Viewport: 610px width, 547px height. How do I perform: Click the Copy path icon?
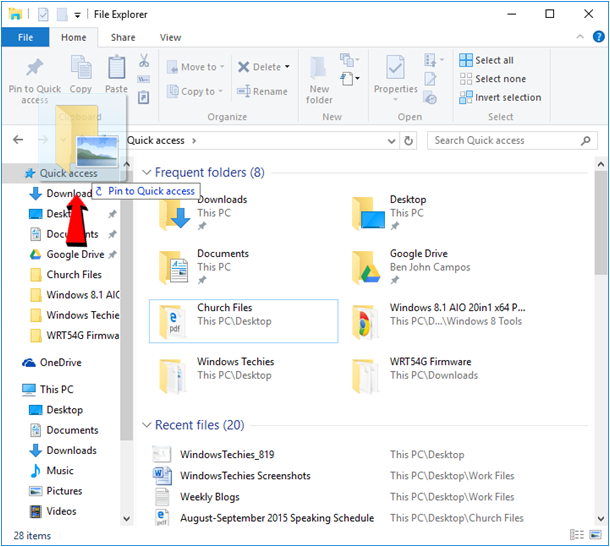pos(144,79)
